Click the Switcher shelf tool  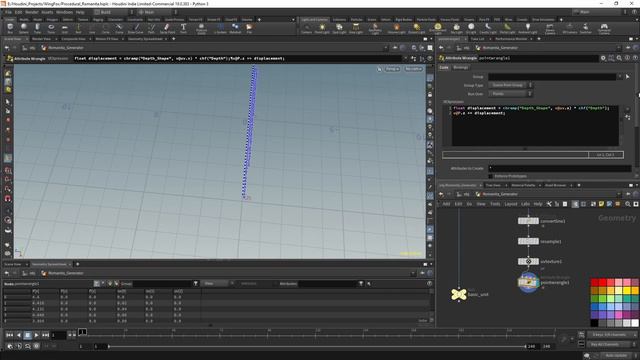585,28
